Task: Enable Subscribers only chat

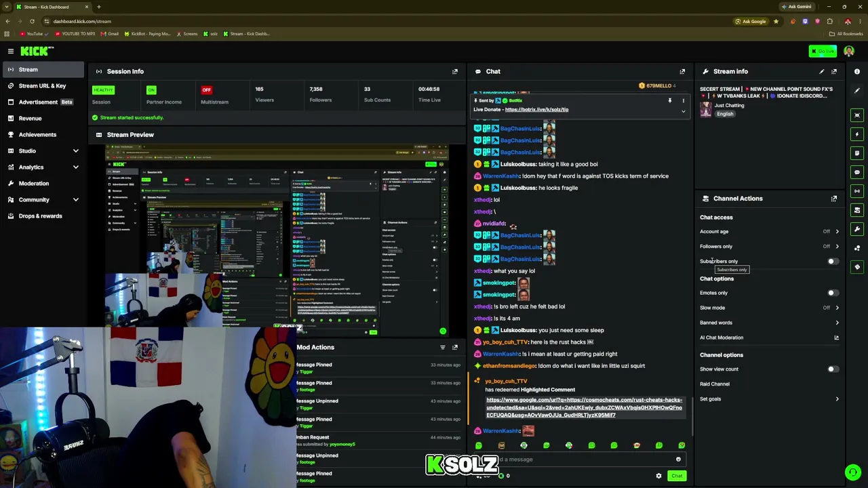Action: tap(833, 262)
